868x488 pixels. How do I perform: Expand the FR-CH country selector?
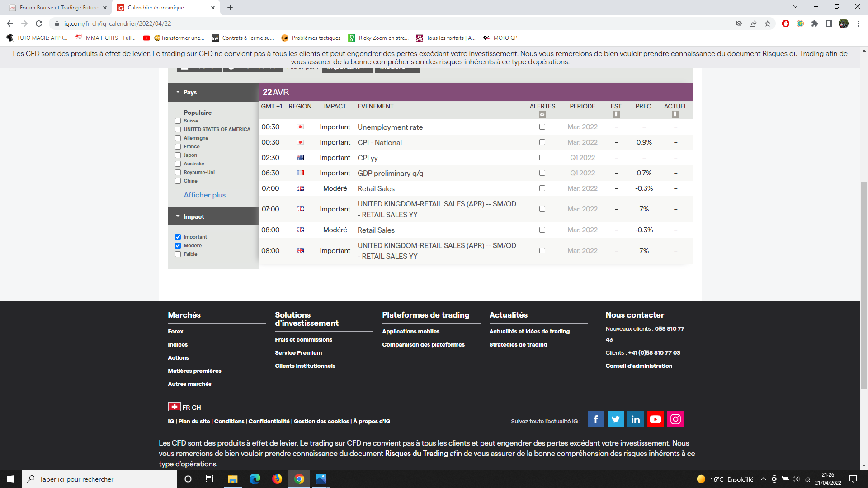pos(184,407)
